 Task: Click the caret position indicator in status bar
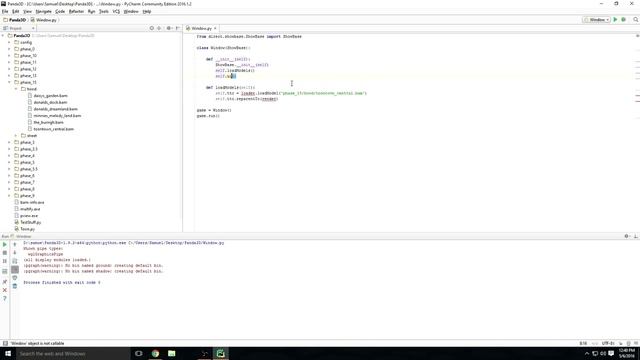[x=583, y=343]
